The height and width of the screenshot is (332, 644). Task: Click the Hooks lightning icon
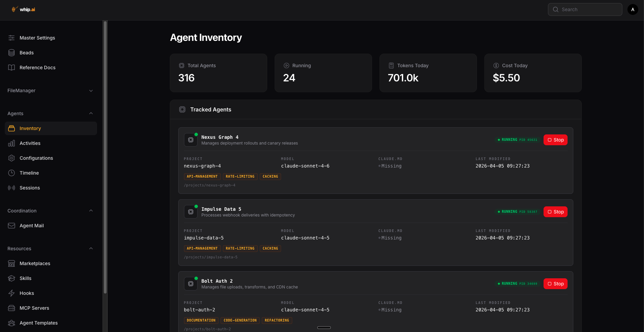point(11,293)
